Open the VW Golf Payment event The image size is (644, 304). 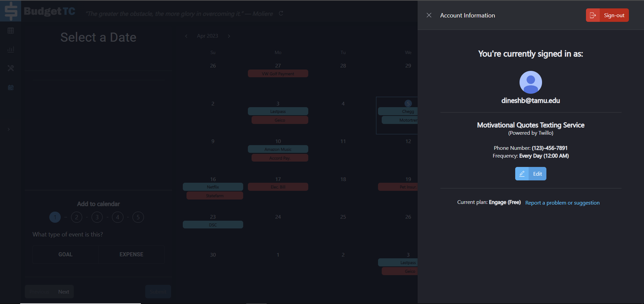(x=278, y=74)
